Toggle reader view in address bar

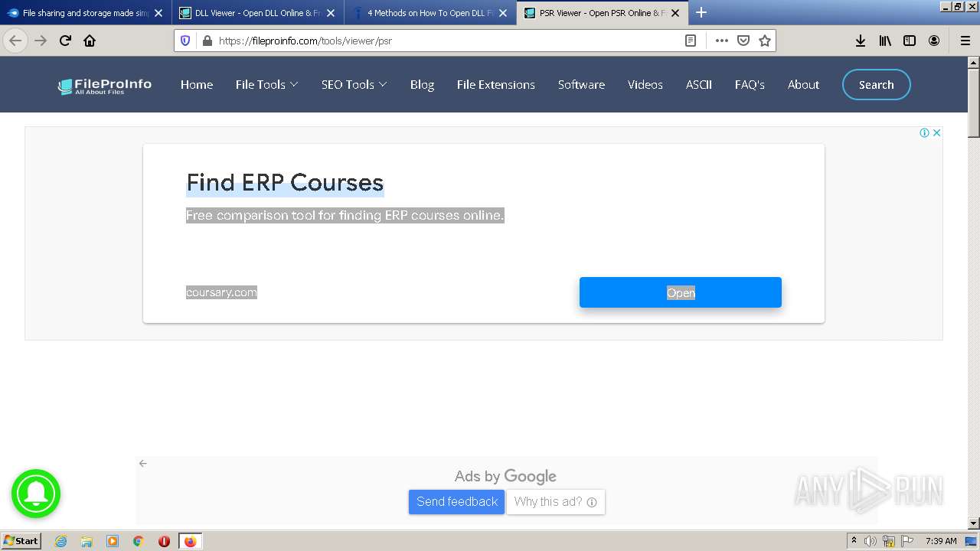pos(691,41)
